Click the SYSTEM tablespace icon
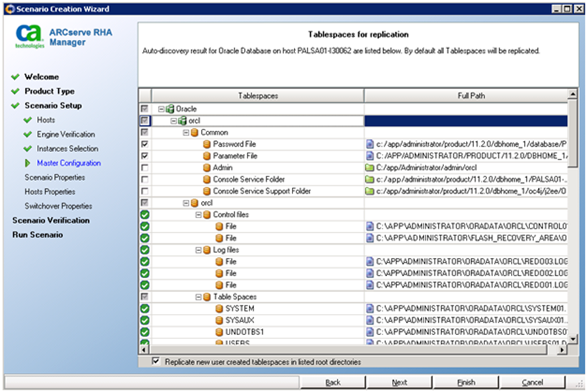Screen dimensions: 587x392 point(219,309)
